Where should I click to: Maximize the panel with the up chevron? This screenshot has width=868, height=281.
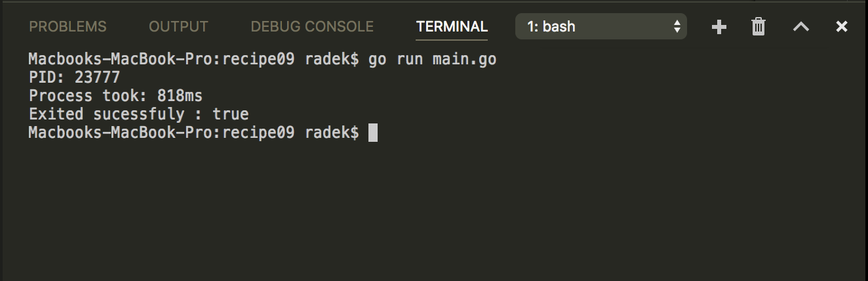801,27
